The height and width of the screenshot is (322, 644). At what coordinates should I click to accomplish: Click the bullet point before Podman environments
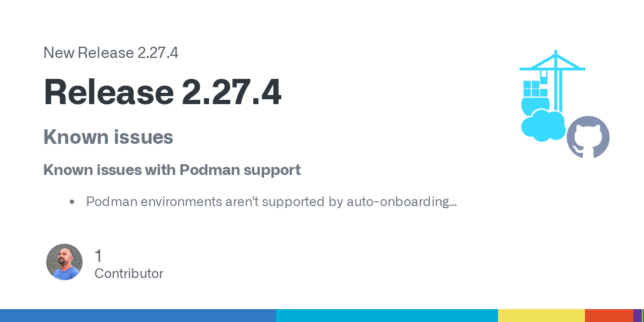tap(72, 202)
